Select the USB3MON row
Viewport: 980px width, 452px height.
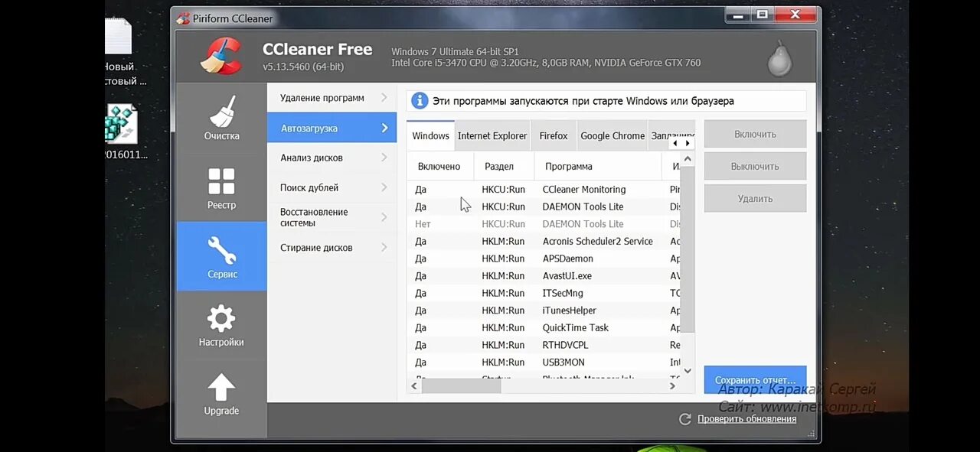coord(544,363)
